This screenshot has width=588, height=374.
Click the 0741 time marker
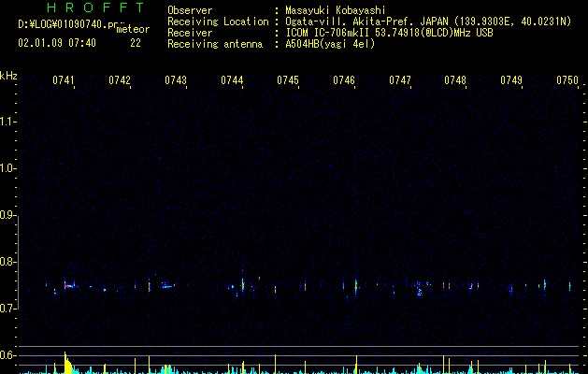[64, 79]
